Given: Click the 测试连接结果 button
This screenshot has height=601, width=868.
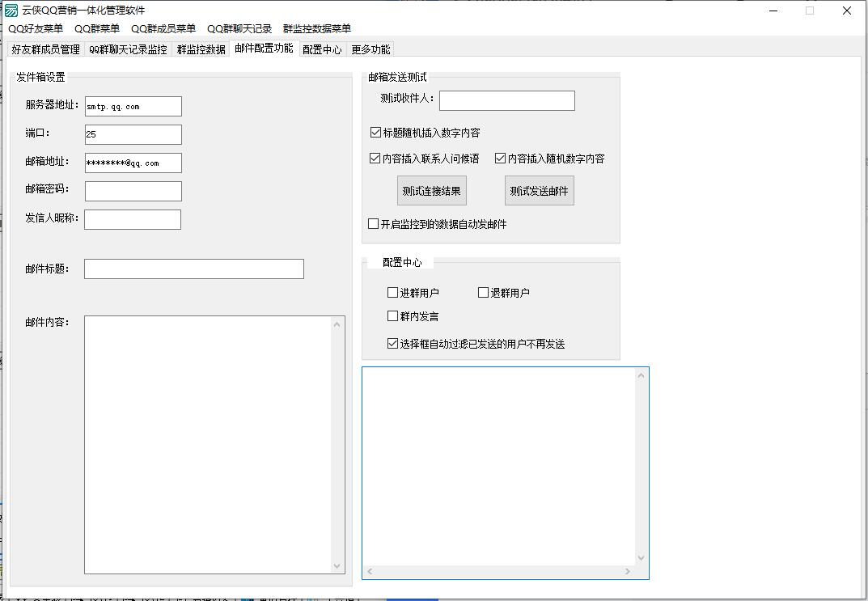Looking at the screenshot, I should click(x=432, y=191).
